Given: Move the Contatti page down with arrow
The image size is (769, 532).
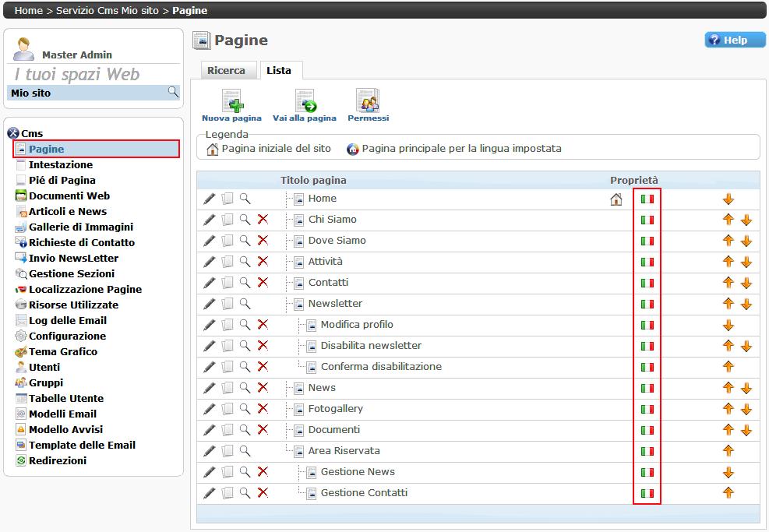Looking at the screenshot, I should [746, 284].
